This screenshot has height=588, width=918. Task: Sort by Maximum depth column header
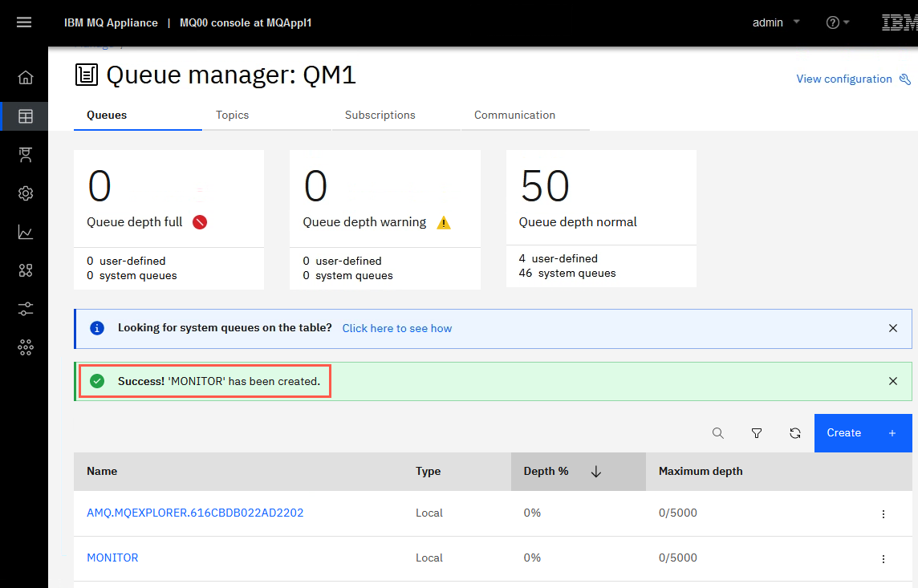coord(701,472)
